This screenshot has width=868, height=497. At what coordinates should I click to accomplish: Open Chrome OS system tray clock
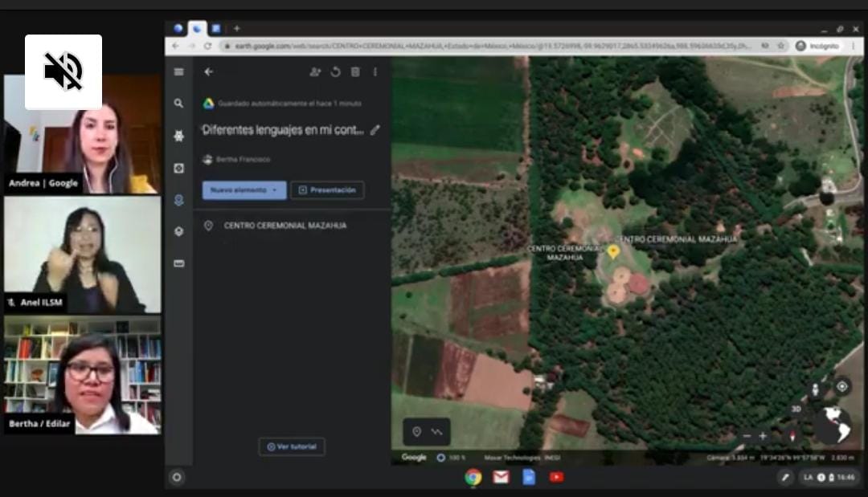tap(845, 477)
